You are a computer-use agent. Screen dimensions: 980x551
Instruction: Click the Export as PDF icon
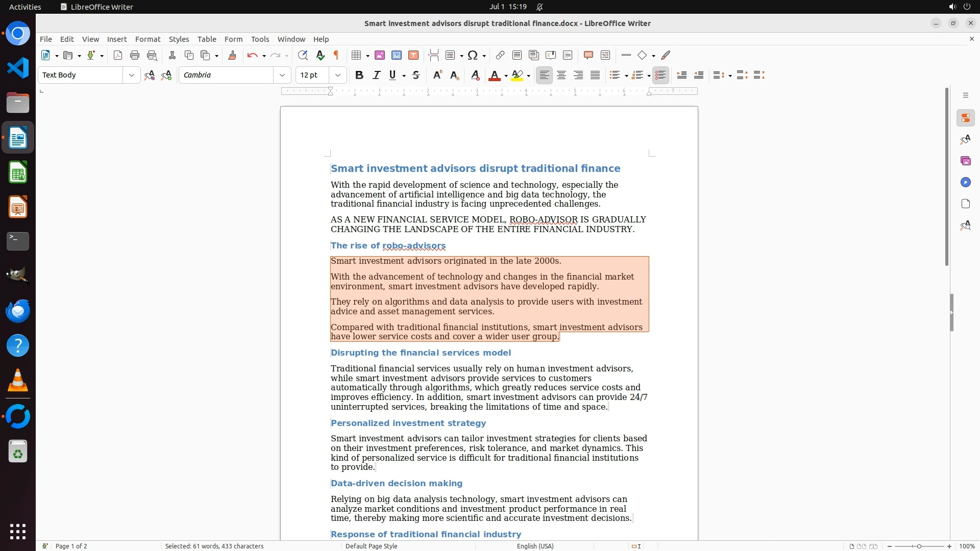[x=118, y=55]
